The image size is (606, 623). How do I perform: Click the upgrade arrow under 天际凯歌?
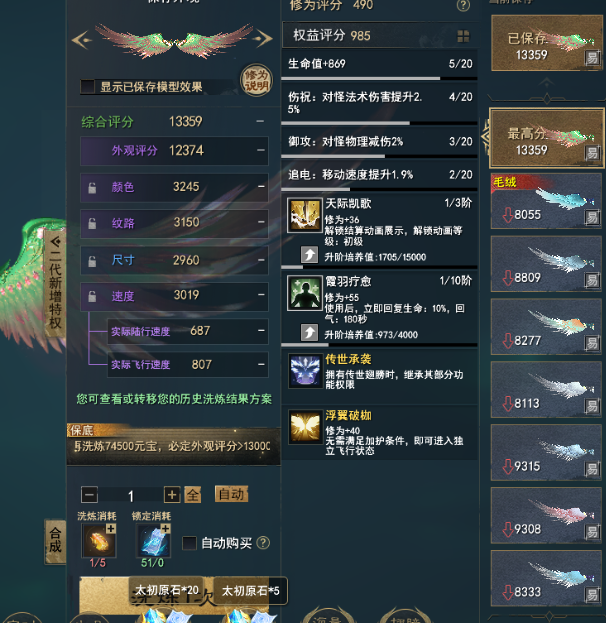pyautogui.click(x=309, y=255)
